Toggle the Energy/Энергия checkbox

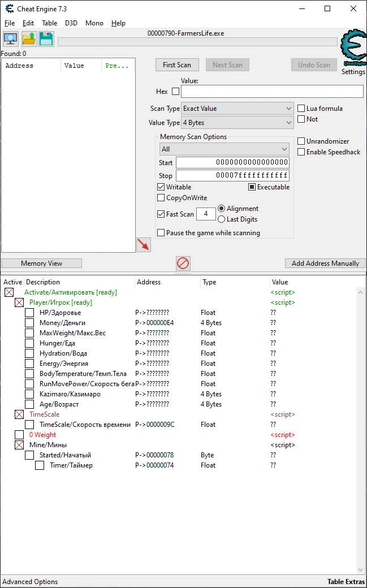29,364
